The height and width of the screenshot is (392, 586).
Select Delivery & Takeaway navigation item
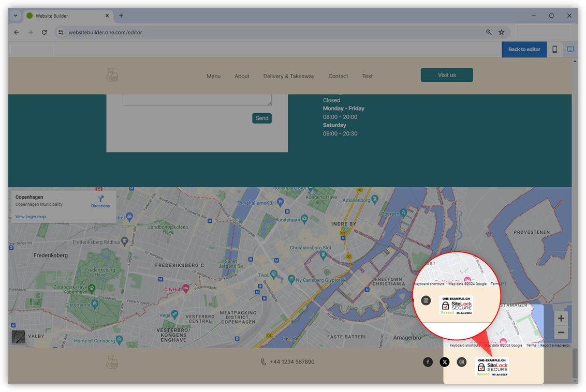coord(288,76)
